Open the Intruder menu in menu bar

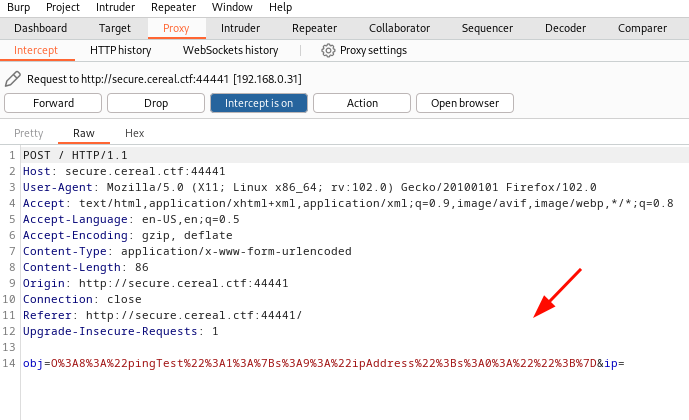[115, 7]
